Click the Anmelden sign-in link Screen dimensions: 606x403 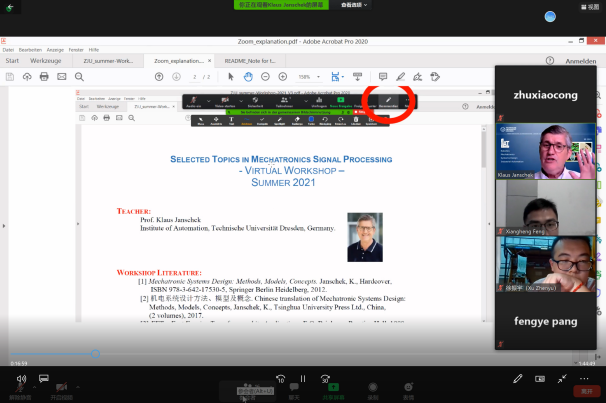(581, 61)
